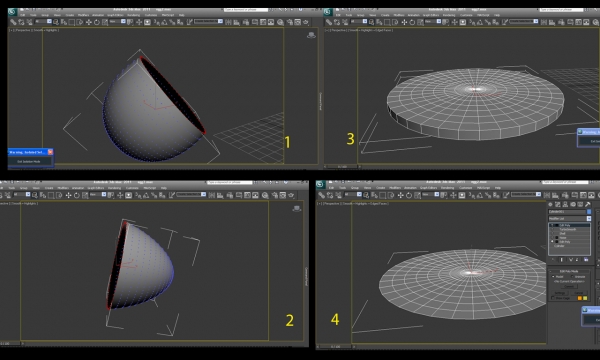Image resolution: width=600 pixels, height=360 pixels.
Task: Toggle Snaps Toggle in panel 1 toolbar
Action: pos(157,22)
